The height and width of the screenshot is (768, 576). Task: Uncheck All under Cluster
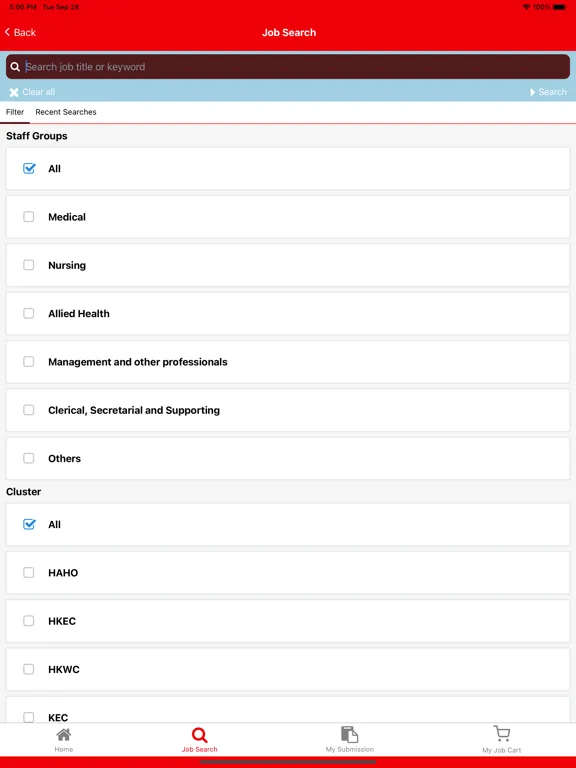[29, 524]
